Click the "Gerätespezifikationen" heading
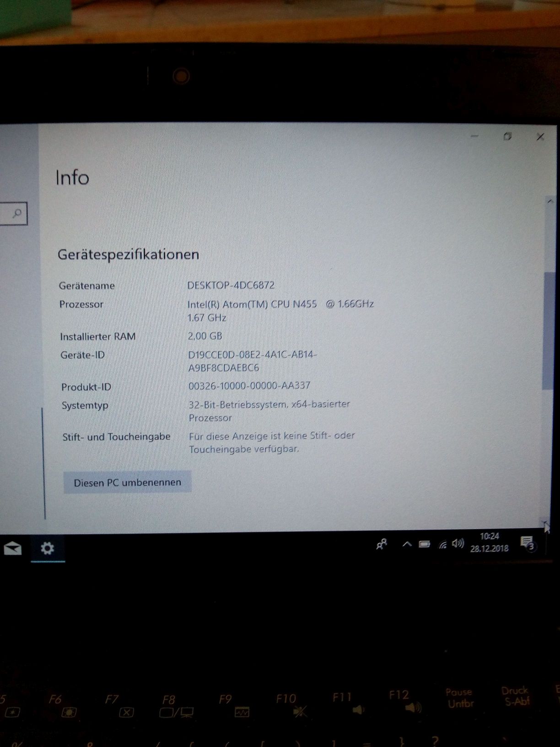 click(x=128, y=254)
